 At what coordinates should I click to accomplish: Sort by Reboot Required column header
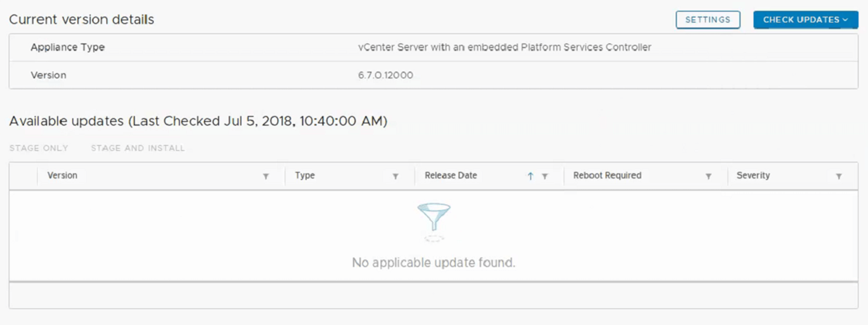[x=607, y=175]
